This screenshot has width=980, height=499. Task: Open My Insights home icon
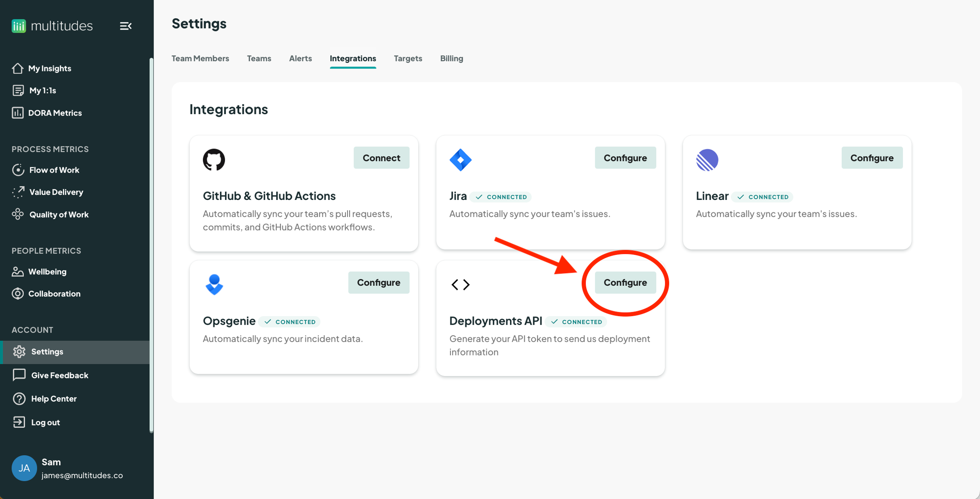click(17, 68)
